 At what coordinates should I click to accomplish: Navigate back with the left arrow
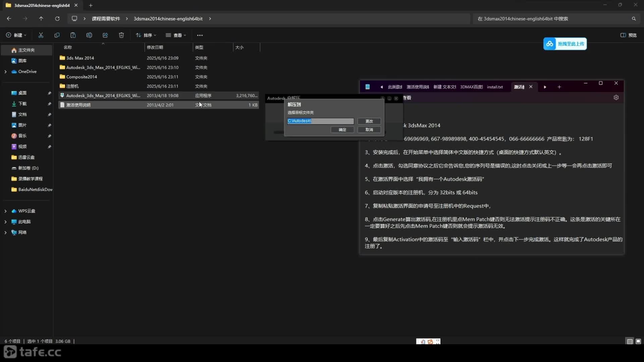pos(9,19)
